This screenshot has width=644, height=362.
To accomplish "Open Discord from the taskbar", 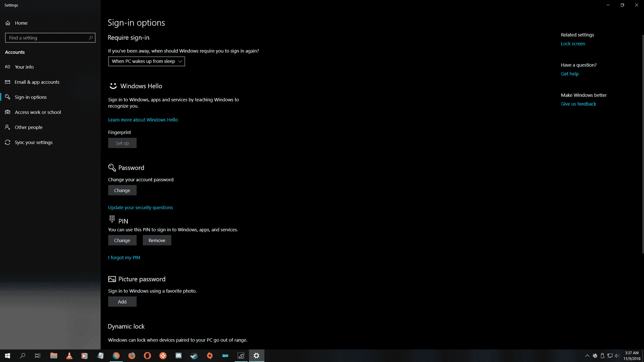I will click(178, 356).
